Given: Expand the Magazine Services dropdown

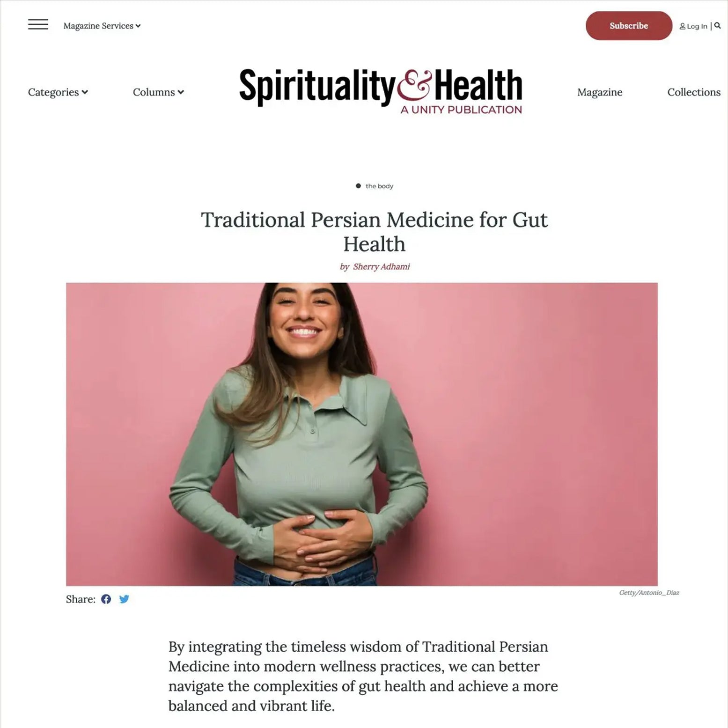Looking at the screenshot, I should pyautogui.click(x=102, y=26).
